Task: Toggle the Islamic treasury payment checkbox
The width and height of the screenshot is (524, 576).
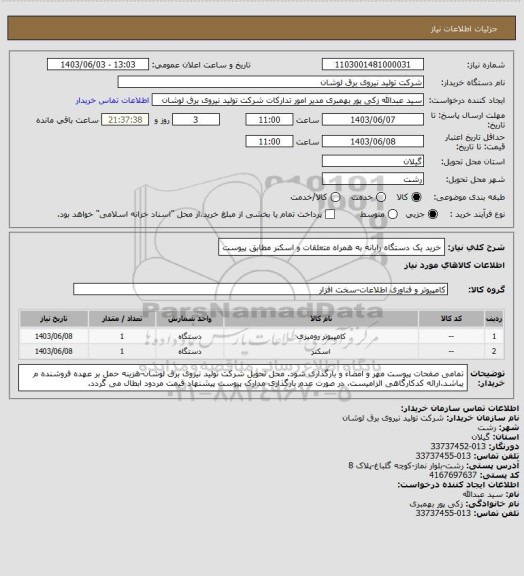Action: (x=330, y=214)
